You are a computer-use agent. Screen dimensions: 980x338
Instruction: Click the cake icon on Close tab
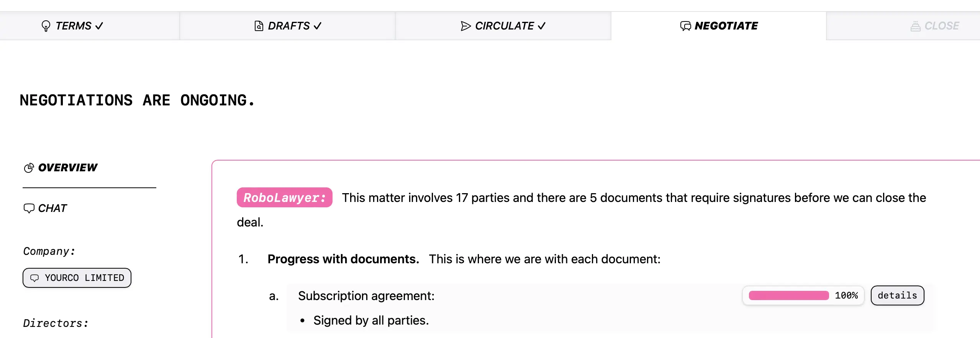pos(915,26)
